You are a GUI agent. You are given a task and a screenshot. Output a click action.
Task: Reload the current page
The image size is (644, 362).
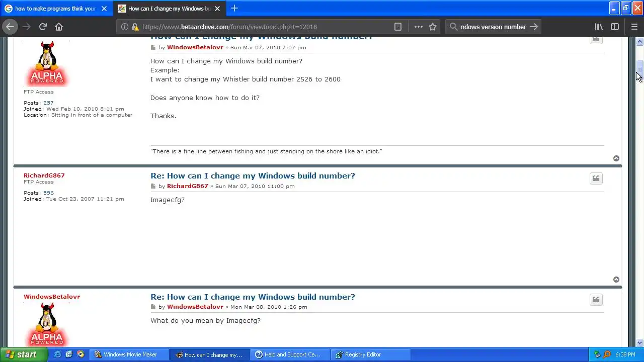[43, 27]
